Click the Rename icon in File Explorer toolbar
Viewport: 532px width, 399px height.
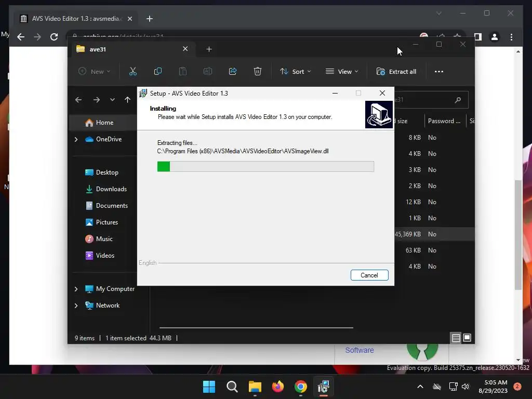(x=208, y=71)
